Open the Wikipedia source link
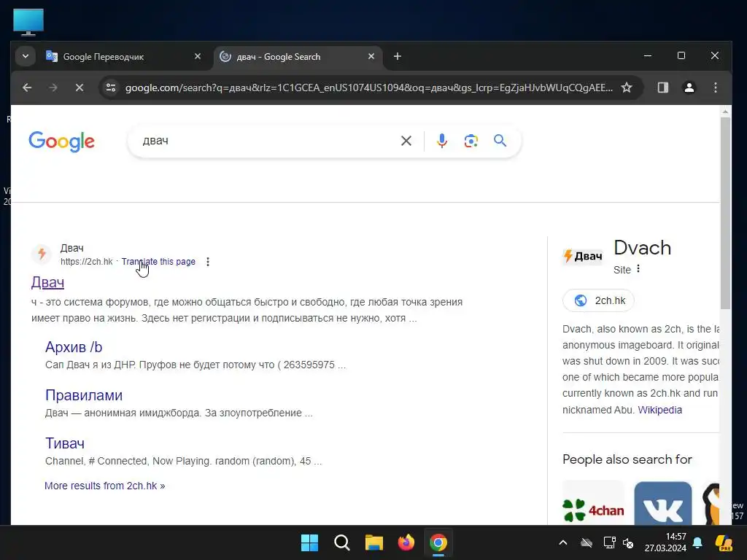 tap(659, 410)
